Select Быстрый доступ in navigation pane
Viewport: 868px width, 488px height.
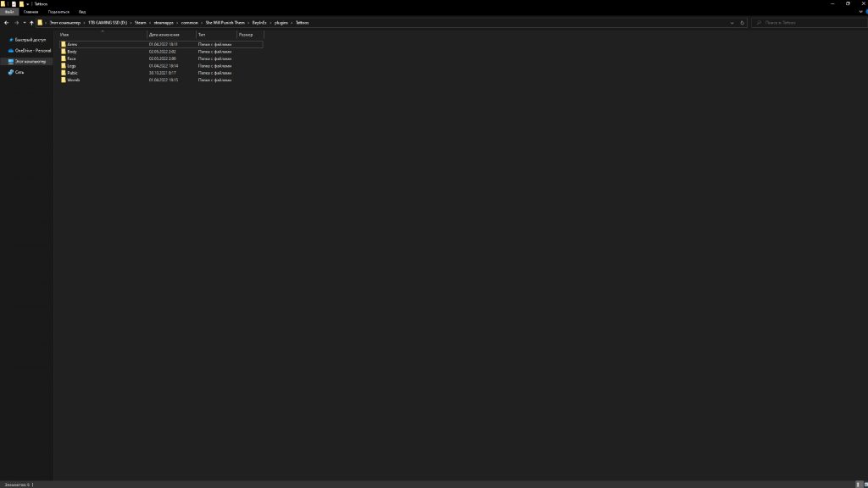click(x=30, y=40)
